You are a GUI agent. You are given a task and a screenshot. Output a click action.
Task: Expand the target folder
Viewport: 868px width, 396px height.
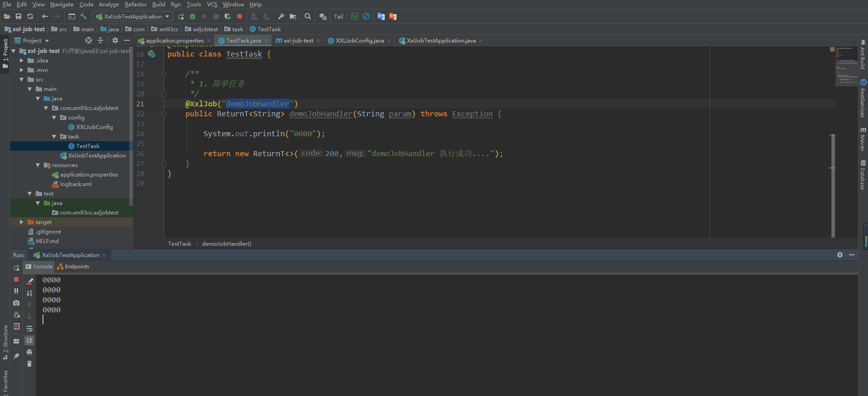pyautogui.click(x=21, y=222)
